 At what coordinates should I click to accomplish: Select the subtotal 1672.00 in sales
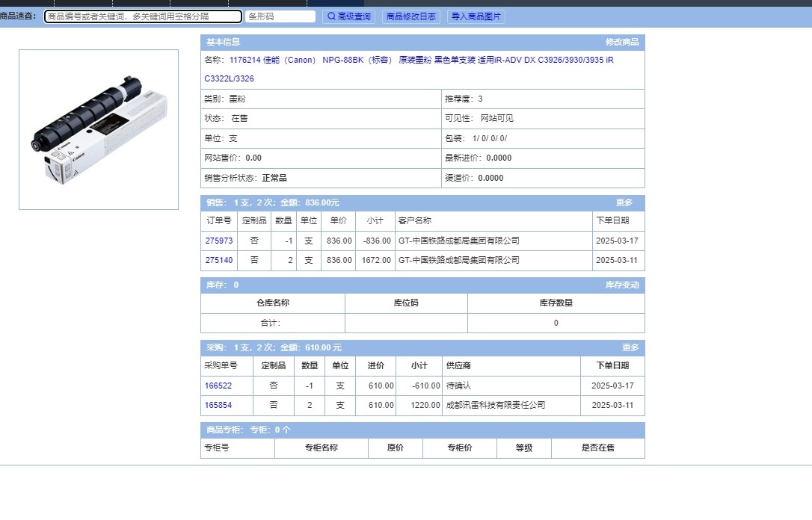point(376,260)
